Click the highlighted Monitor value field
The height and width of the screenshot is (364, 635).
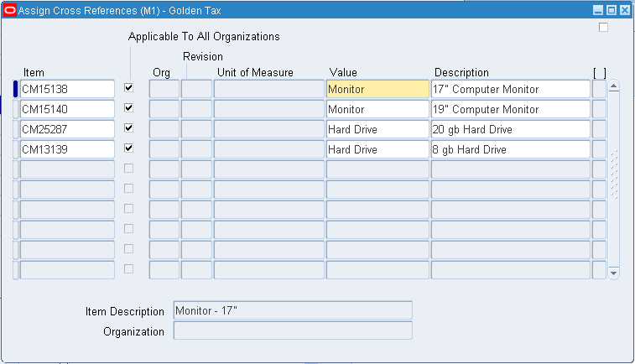pyautogui.click(x=377, y=89)
